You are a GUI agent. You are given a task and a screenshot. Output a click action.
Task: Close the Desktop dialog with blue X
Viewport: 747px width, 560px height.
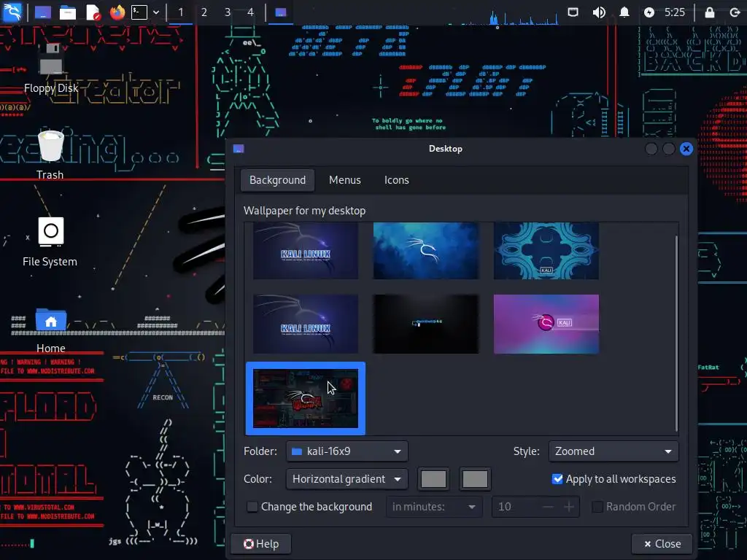pyautogui.click(x=686, y=149)
